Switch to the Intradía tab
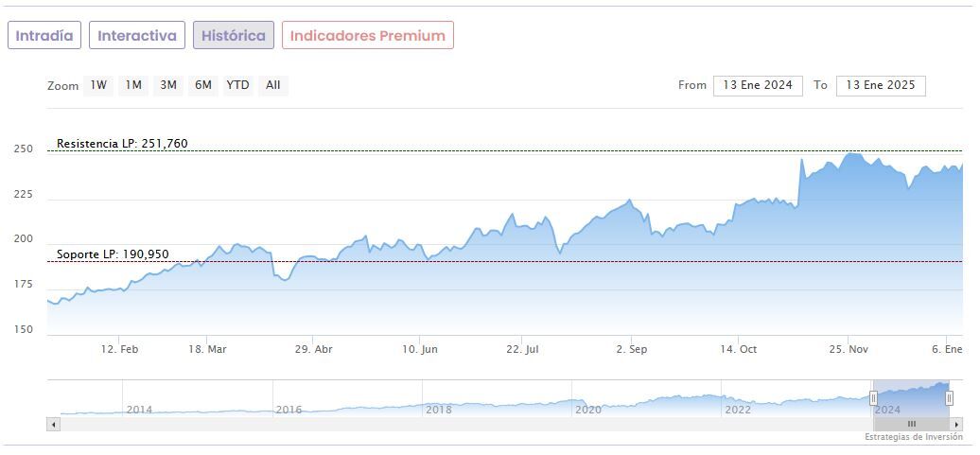Screen dimensions: 980x455 pos(44,36)
